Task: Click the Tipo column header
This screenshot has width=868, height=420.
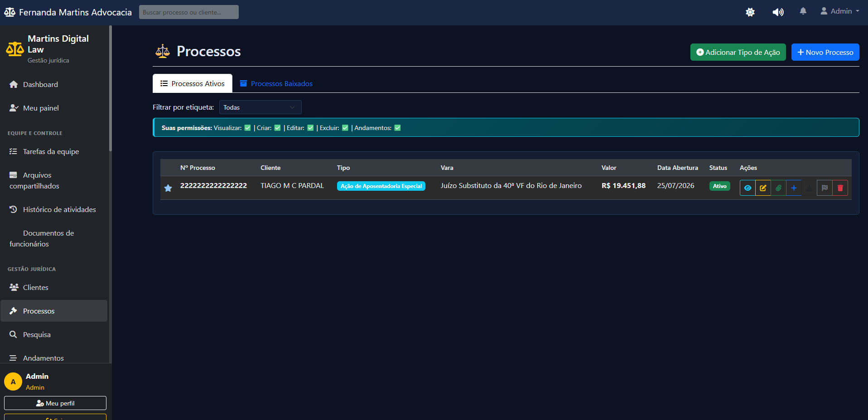Action: tap(343, 168)
